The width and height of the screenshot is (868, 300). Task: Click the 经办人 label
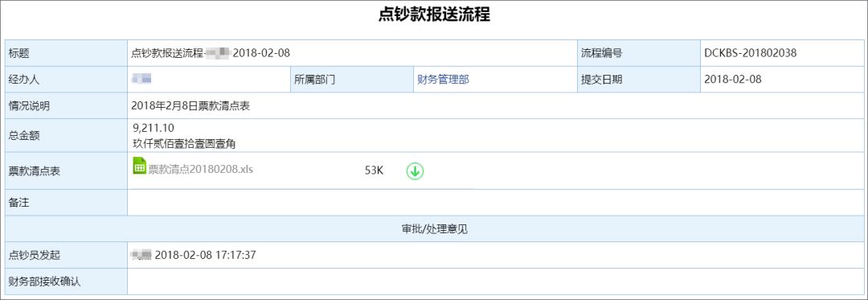24,79
